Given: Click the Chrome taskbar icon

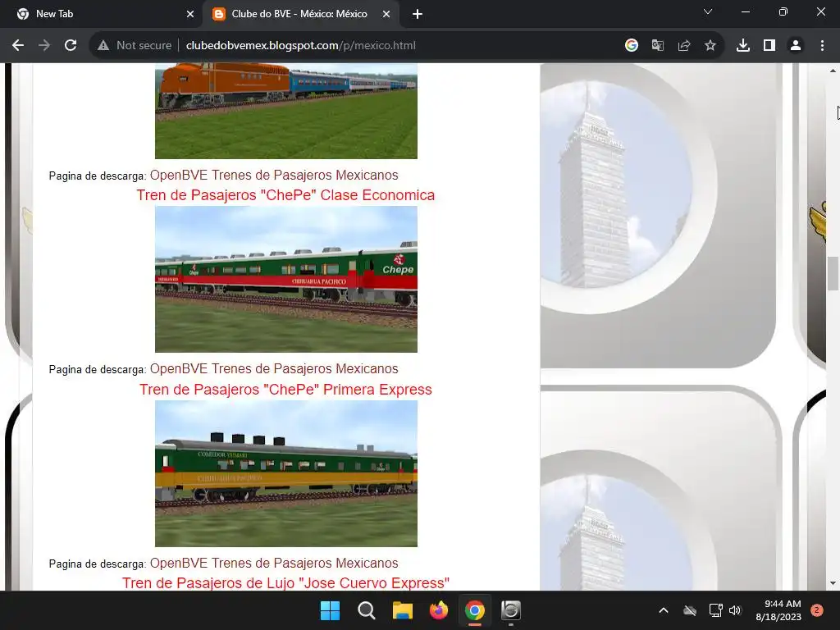Looking at the screenshot, I should 475,610.
